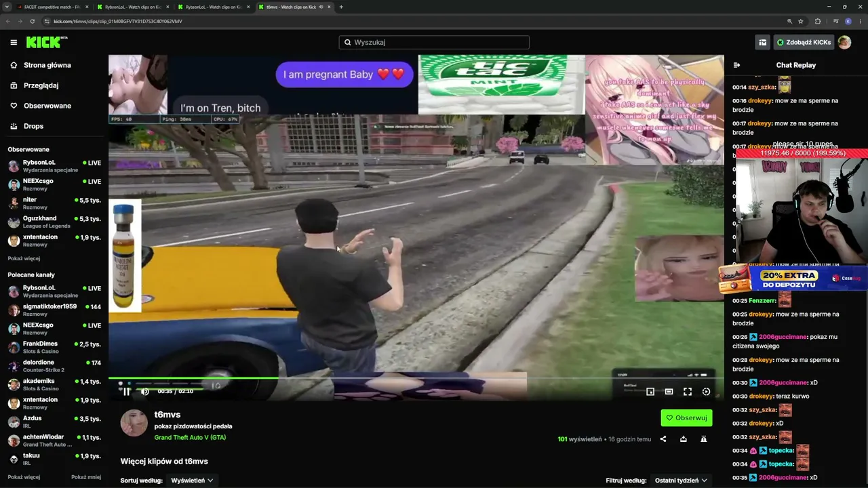The width and height of the screenshot is (868, 488).
Task: Open the Grand Theft Auto V category link
Action: (190, 438)
